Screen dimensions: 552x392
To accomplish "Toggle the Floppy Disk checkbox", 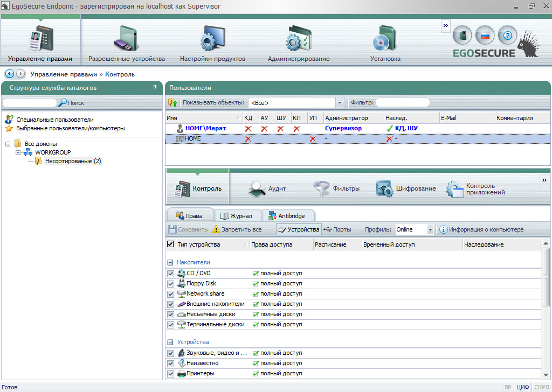I will coord(171,284).
